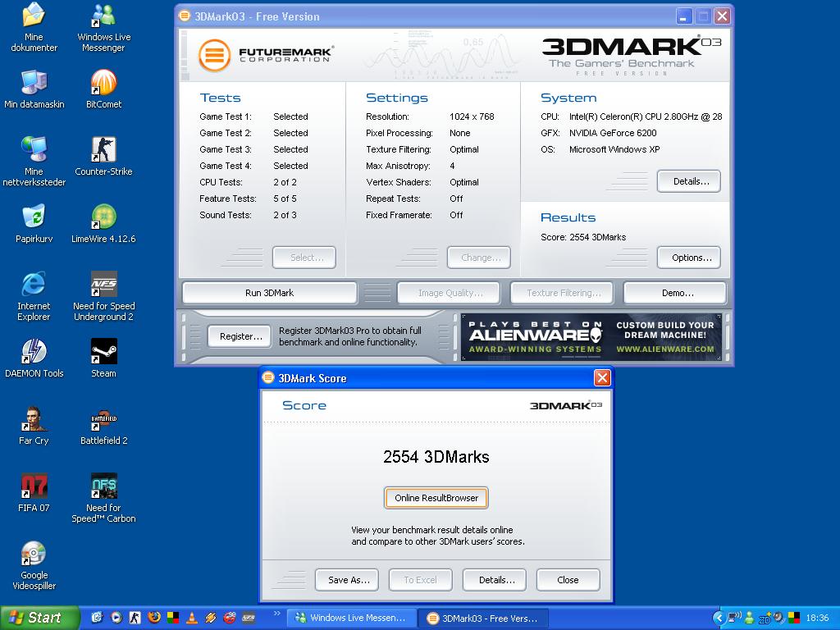Open the Google Videospiller desktop shortcut
This screenshot has height=630, width=840.
coord(34,565)
